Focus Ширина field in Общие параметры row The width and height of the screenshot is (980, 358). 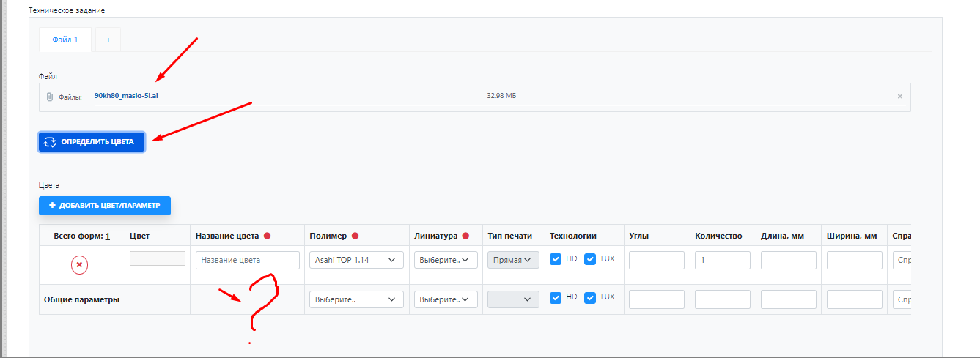(855, 299)
